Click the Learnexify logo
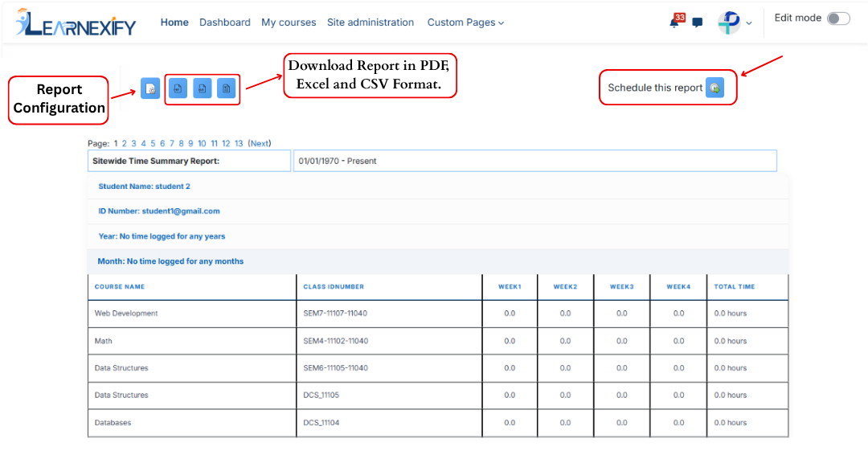868x455 pixels. pyautogui.click(x=76, y=23)
